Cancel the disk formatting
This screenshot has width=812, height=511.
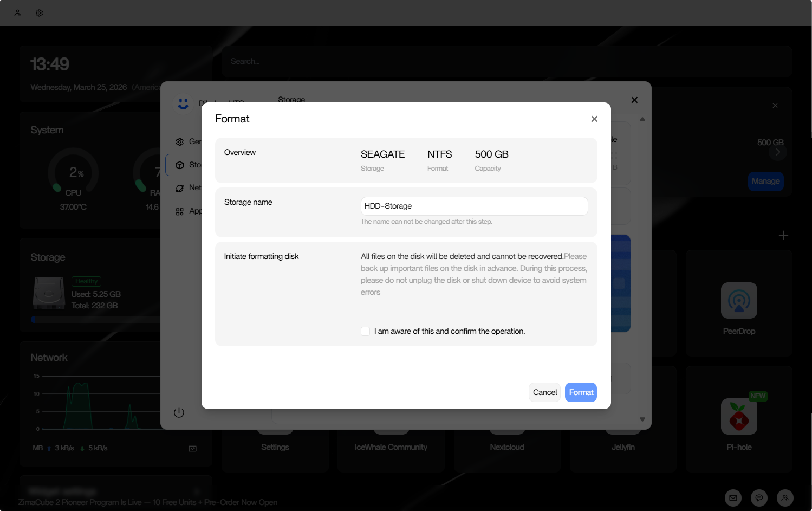(x=544, y=392)
